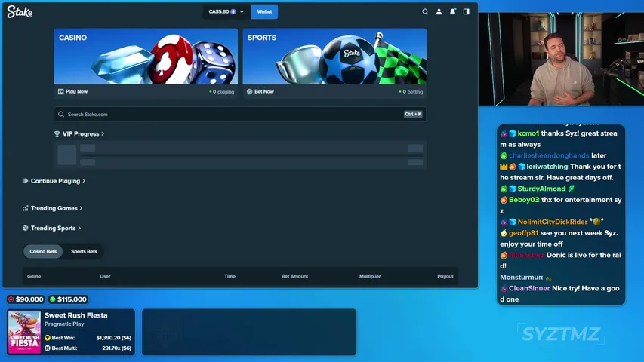Expand the balance currency dropdown arrow

click(242, 11)
